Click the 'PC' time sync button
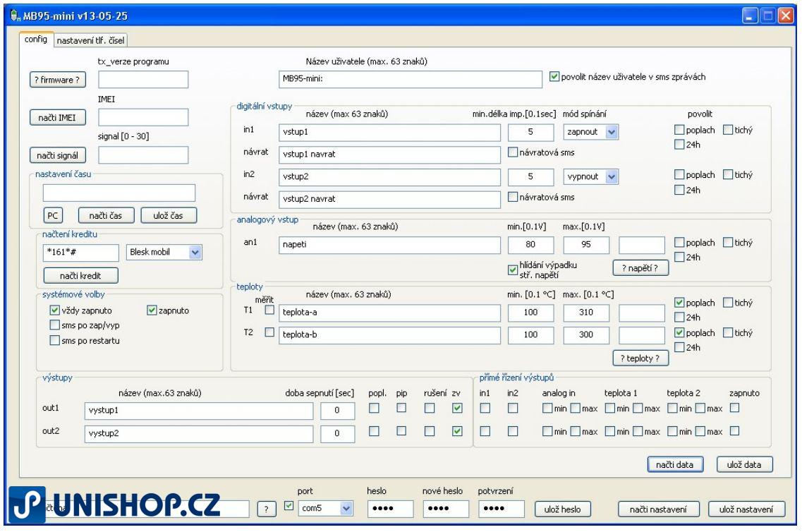 52,215
